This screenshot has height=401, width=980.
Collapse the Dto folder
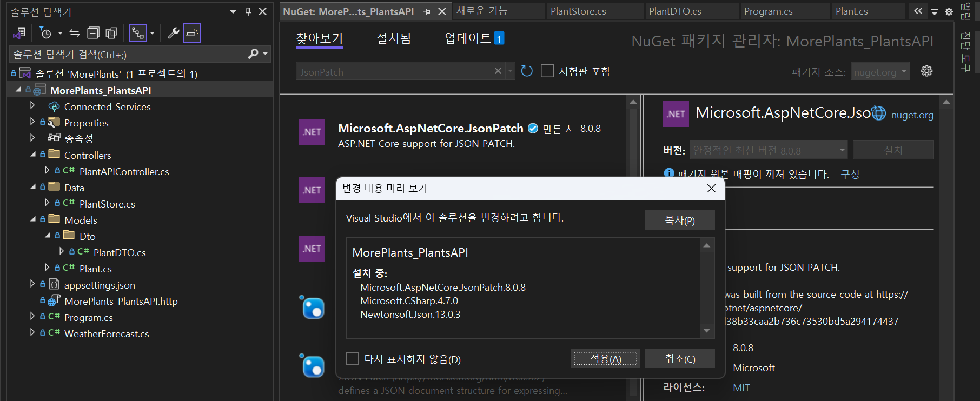coord(48,236)
